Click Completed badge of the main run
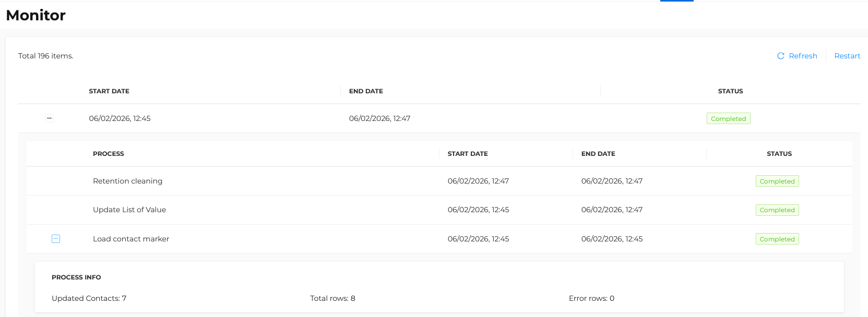This screenshot has width=868, height=317. point(728,119)
